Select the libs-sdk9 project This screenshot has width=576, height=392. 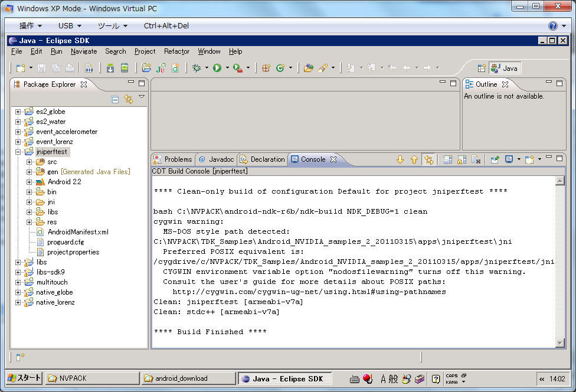point(50,272)
